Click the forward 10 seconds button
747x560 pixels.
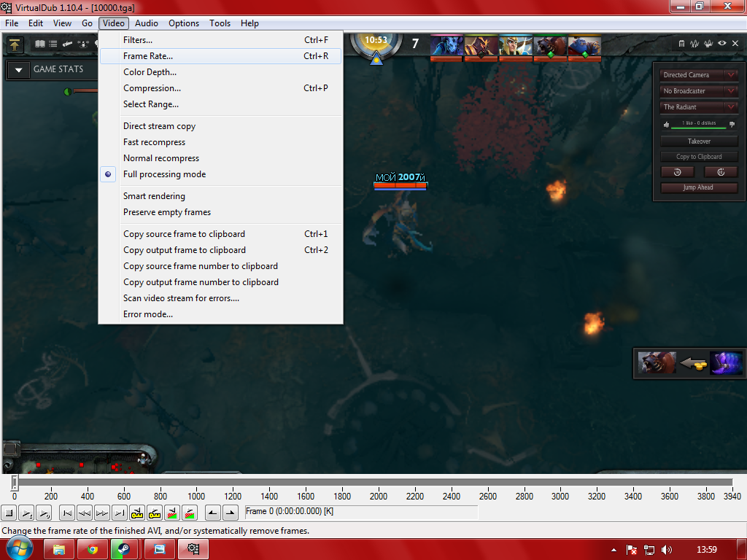click(x=721, y=172)
